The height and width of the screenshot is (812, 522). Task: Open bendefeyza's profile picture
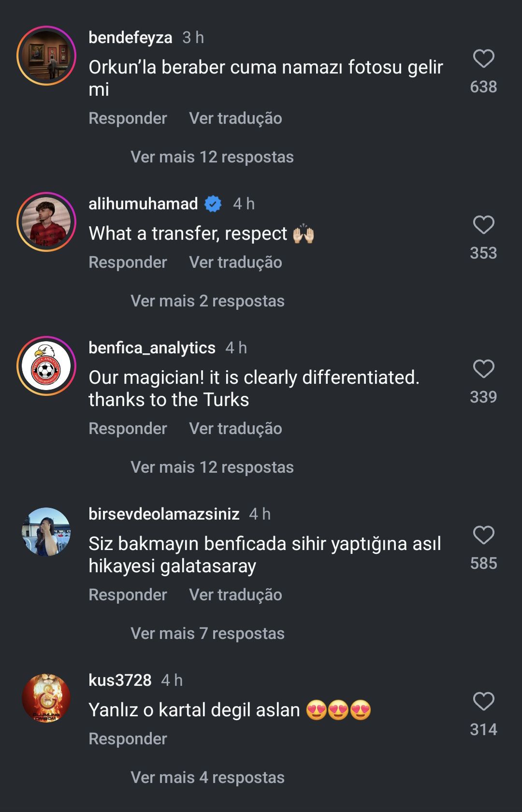[46, 56]
